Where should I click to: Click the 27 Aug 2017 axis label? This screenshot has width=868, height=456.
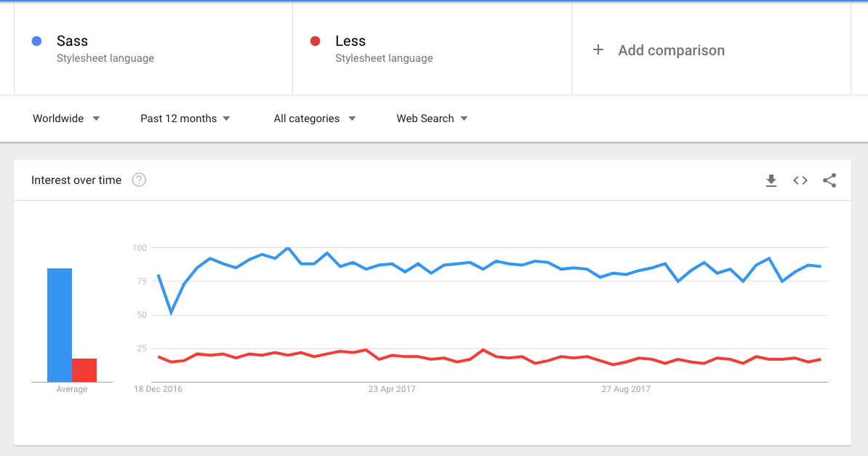click(x=626, y=389)
